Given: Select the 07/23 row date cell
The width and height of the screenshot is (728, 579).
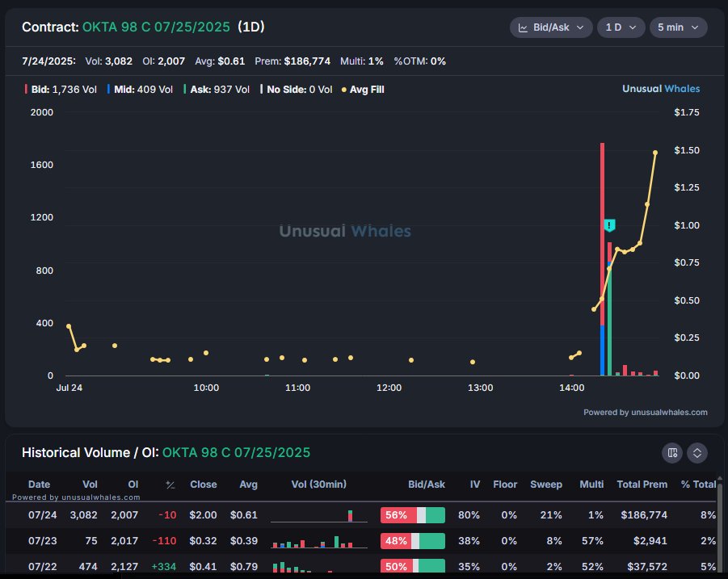Looking at the screenshot, I should pyautogui.click(x=42, y=541).
